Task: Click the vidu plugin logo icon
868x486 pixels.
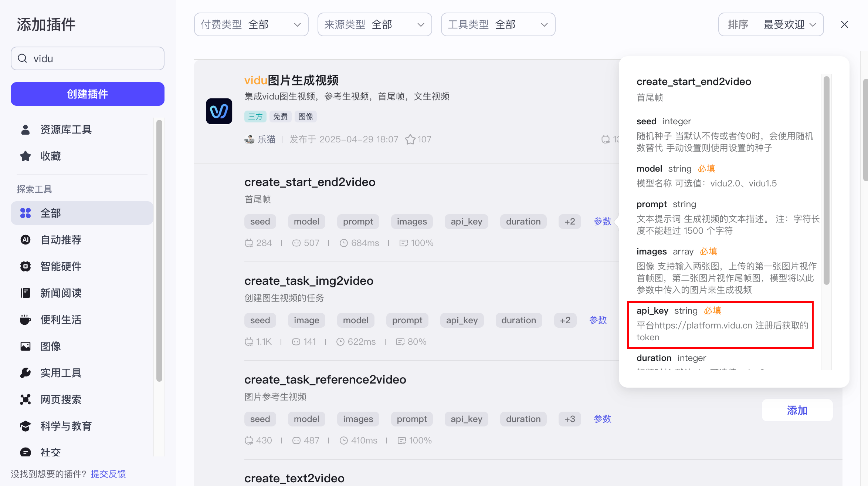Action: [219, 111]
